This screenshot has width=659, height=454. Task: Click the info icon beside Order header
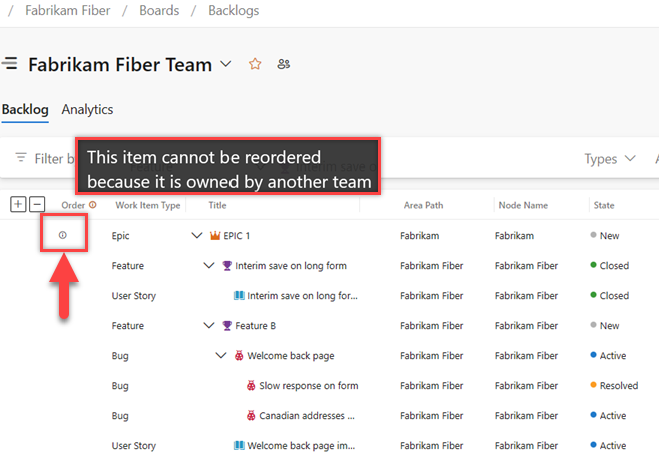point(92,205)
